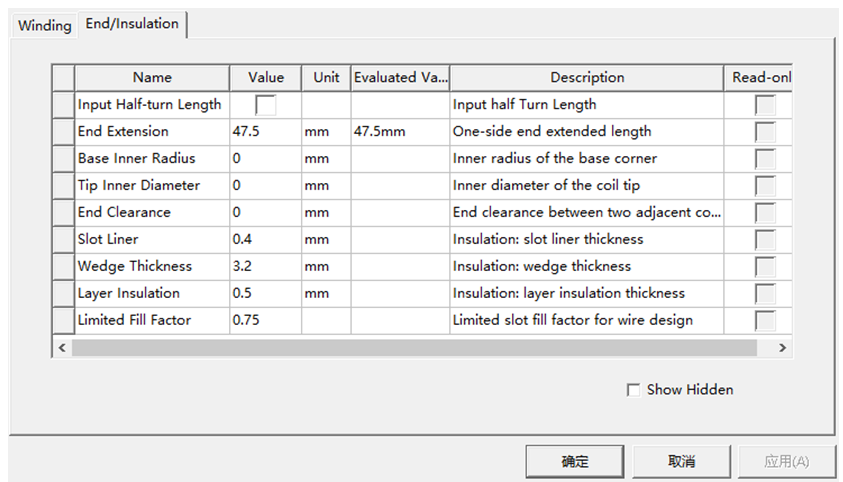Toggle Read-only checkbox for Tip Inner Diameter
843x482 pixels.
[765, 185]
